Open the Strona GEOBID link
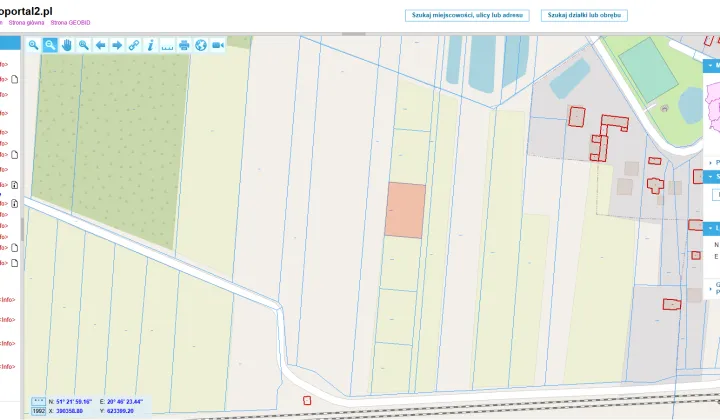Image resolution: width=720 pixels, height=420 pixels. pyautogui.click(x=70, y=22)
